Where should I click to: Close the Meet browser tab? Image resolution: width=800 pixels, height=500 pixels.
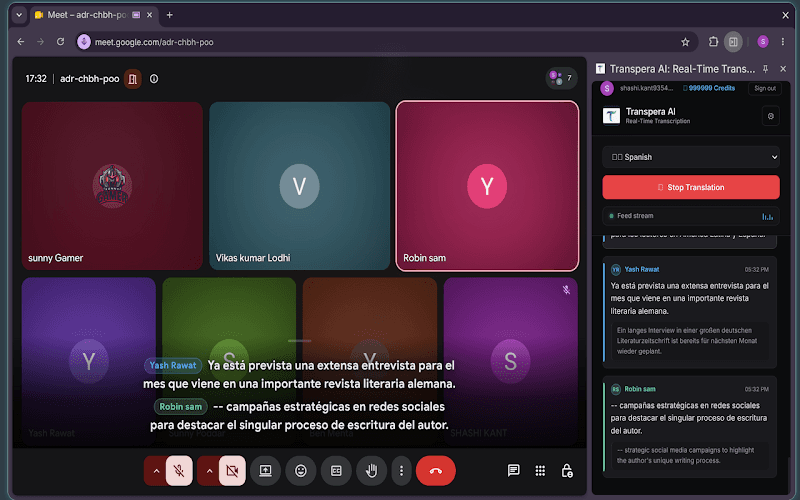149,15
